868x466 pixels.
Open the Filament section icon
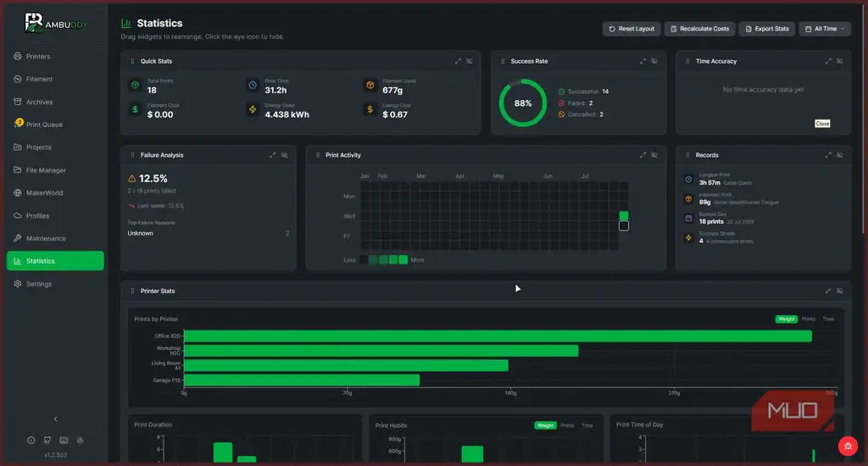click(x=17, y=79)
